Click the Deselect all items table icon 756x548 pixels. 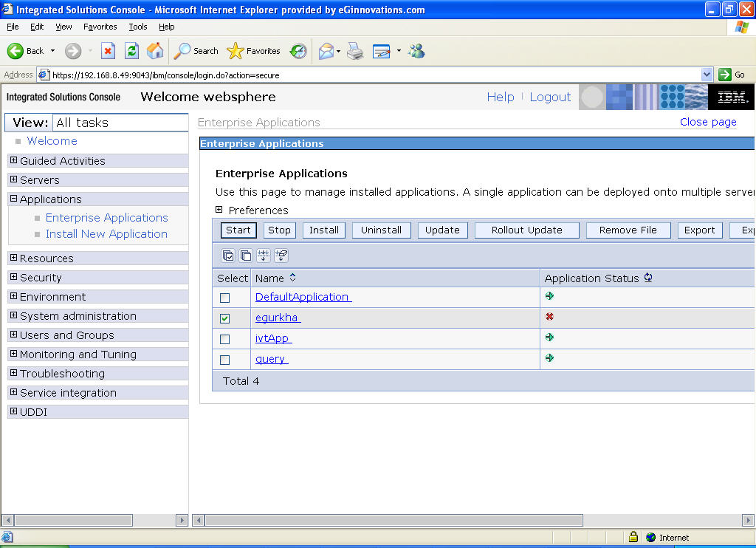245,256
